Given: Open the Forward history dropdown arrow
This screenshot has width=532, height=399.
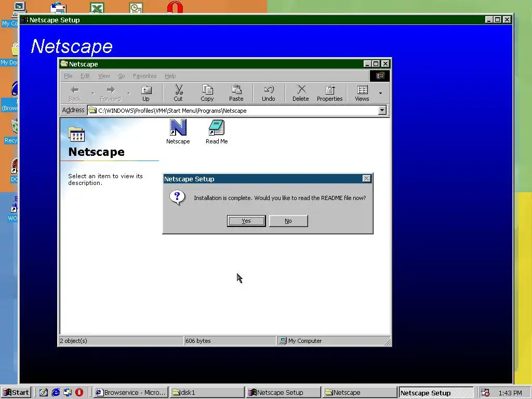Looking at the screenshot, I should [129, 94].
